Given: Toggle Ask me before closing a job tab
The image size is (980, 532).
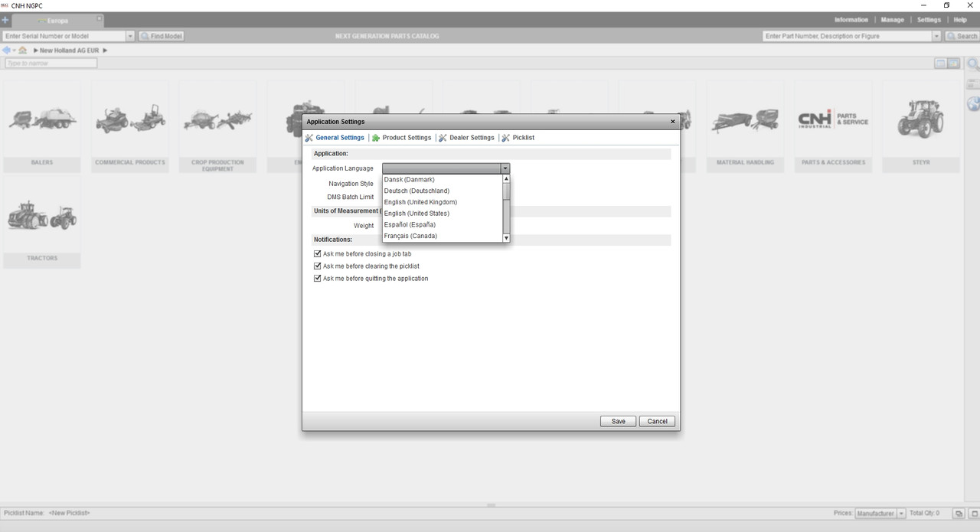Looking at the screenshot, I should click(318, 253).
